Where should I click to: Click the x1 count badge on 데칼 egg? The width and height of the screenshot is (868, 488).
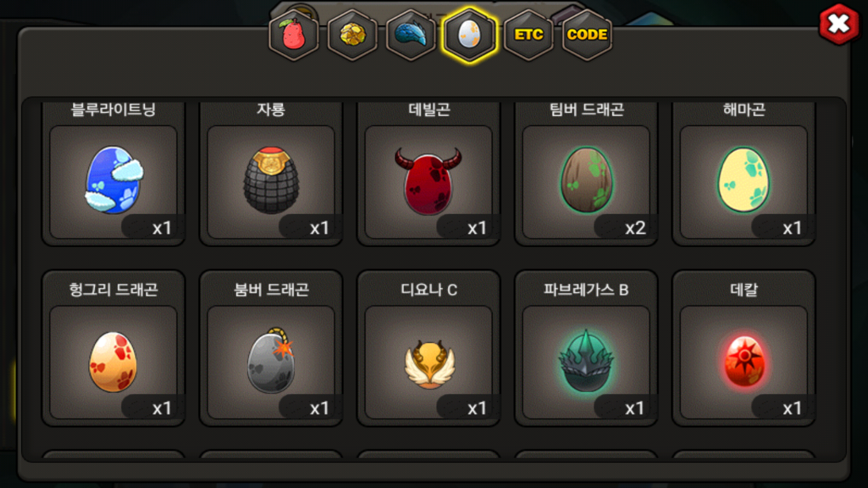(783, 408)
